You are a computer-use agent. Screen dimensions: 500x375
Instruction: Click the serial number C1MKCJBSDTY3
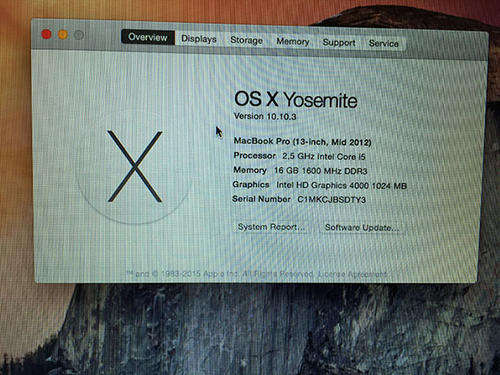tap(331, 200)
